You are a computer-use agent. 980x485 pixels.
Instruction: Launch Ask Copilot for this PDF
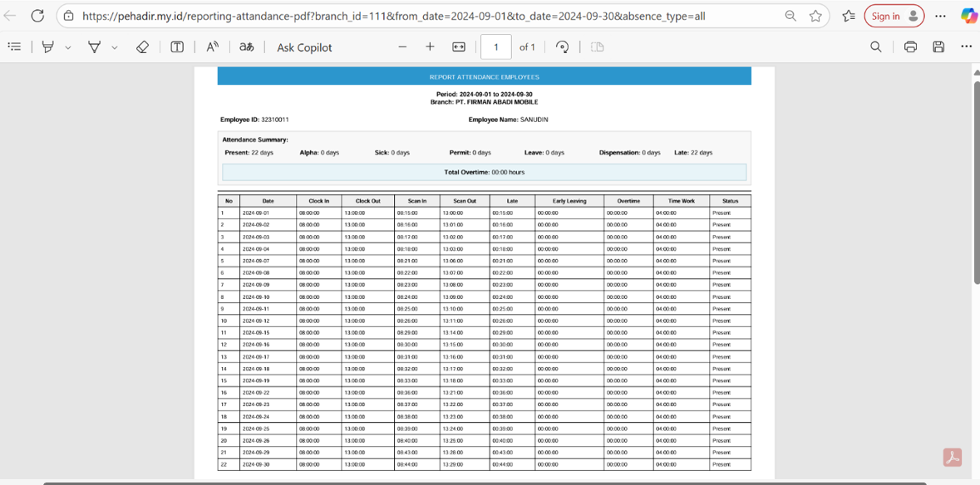(x=303, y=47)
